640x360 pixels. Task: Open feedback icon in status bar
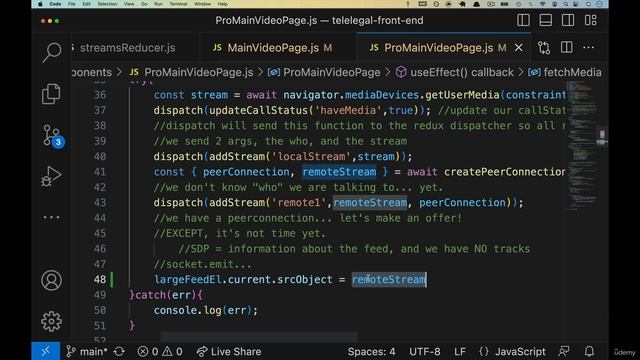tap(564, 351)
